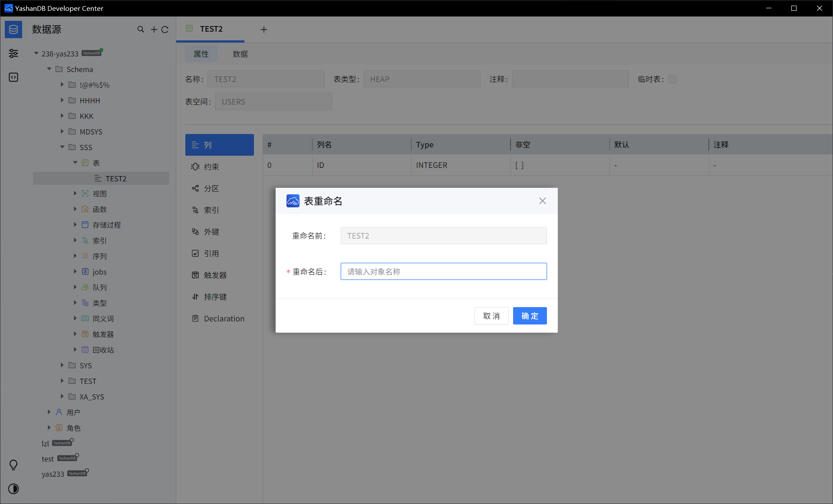Expand the 类型 types node

[76, 303]
